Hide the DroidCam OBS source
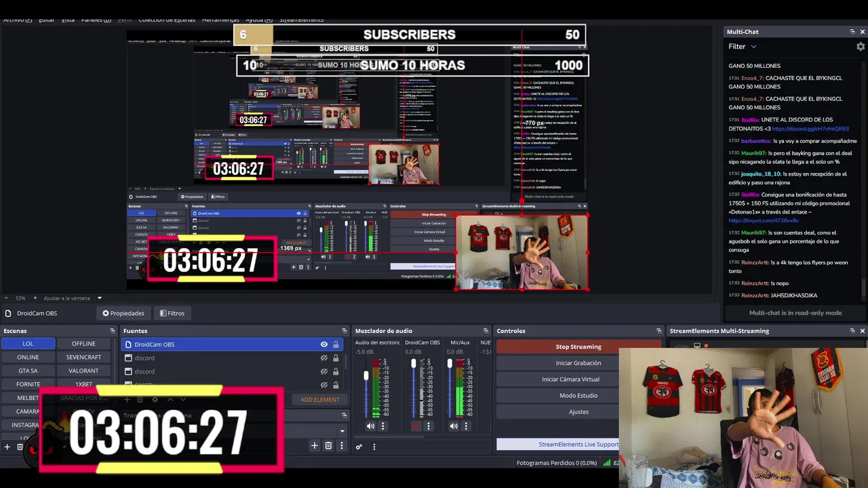 [x=324, y=344]
